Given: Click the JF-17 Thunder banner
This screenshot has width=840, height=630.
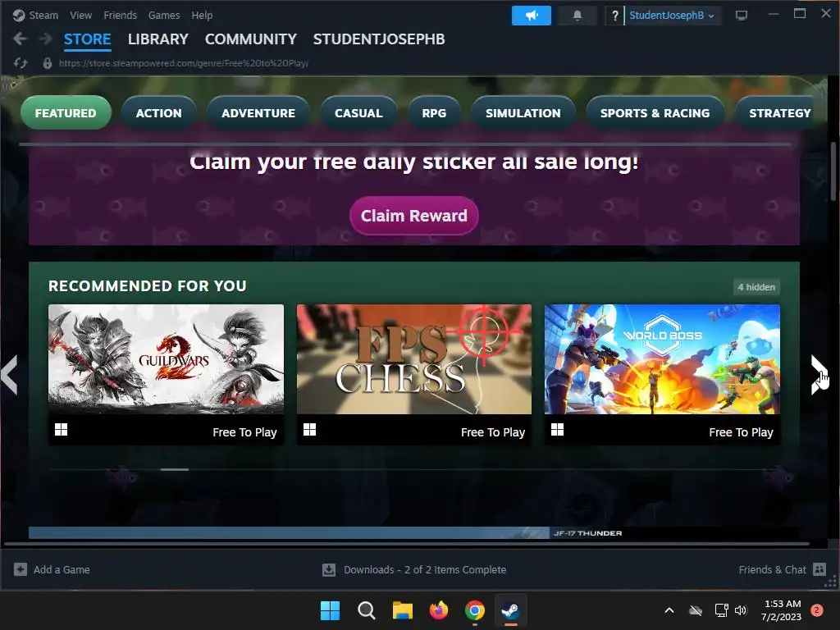Looking at the screenshot, I should pyautogui.click(x=413, y=532).
